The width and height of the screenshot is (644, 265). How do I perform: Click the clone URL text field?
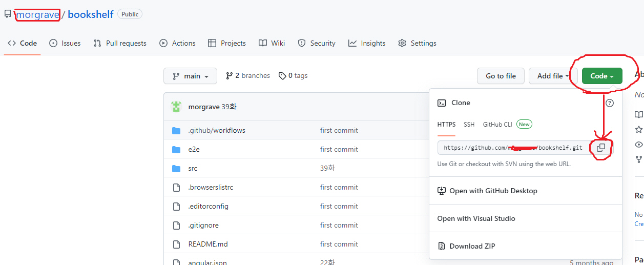coord(513,148)
